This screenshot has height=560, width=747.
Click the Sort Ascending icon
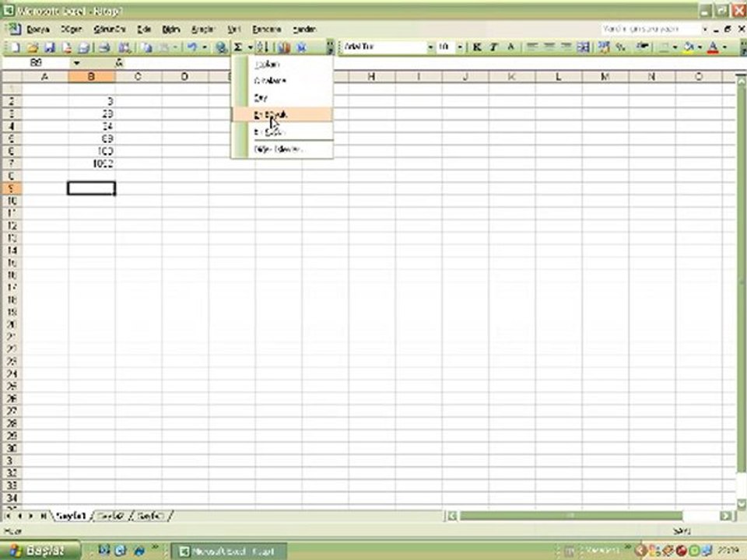(263, 47)
